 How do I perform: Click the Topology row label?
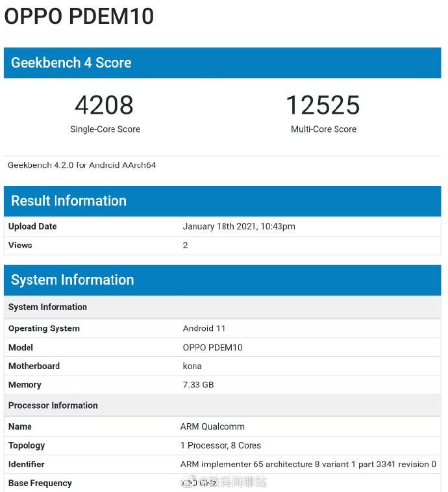27,446
